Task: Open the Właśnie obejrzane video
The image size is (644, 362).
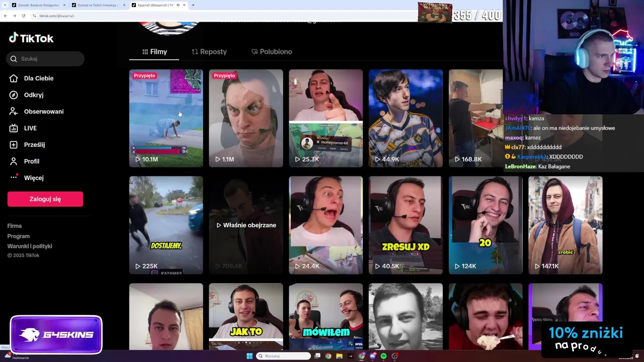Action: [x=246, y=225]
